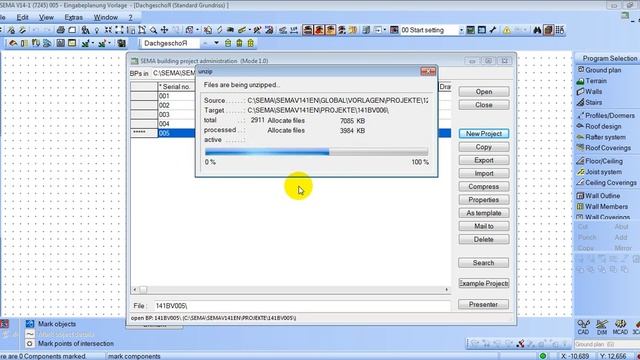
Task: Click the project list horizontal scrollbar
Action: 290,289
